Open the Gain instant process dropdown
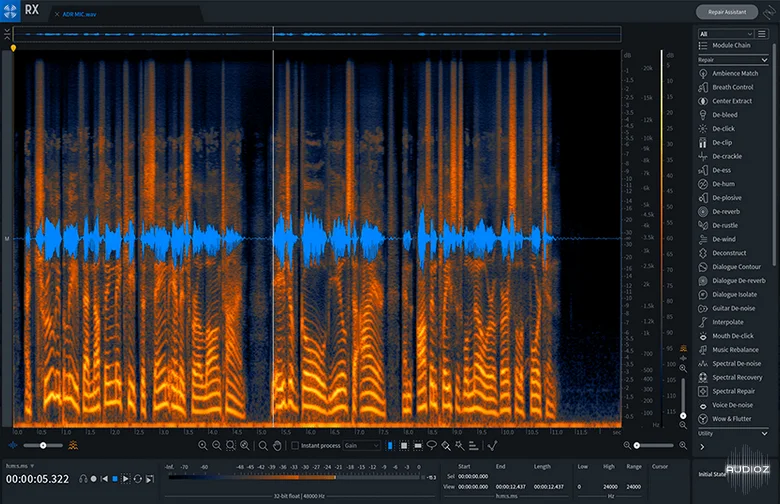 [x=362, y=445]
